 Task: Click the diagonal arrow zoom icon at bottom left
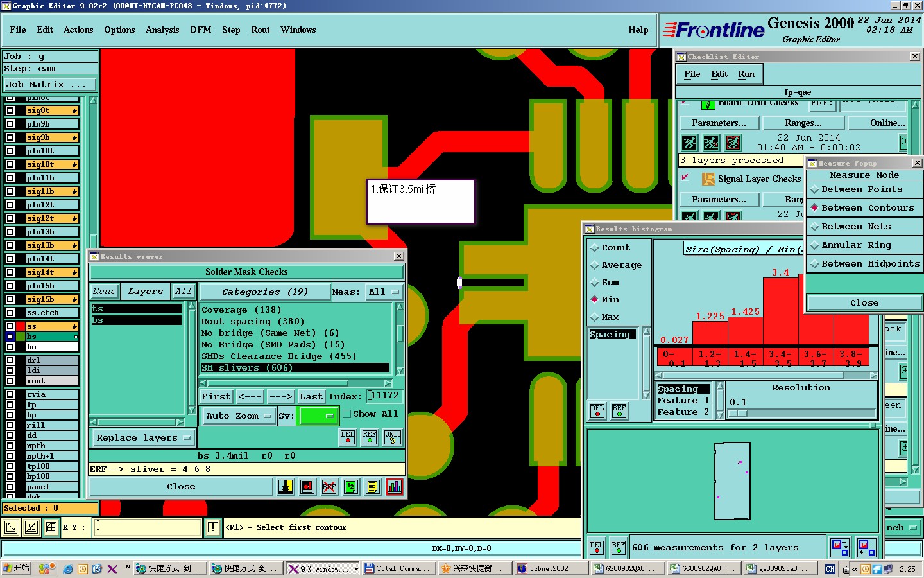point(11,527)
